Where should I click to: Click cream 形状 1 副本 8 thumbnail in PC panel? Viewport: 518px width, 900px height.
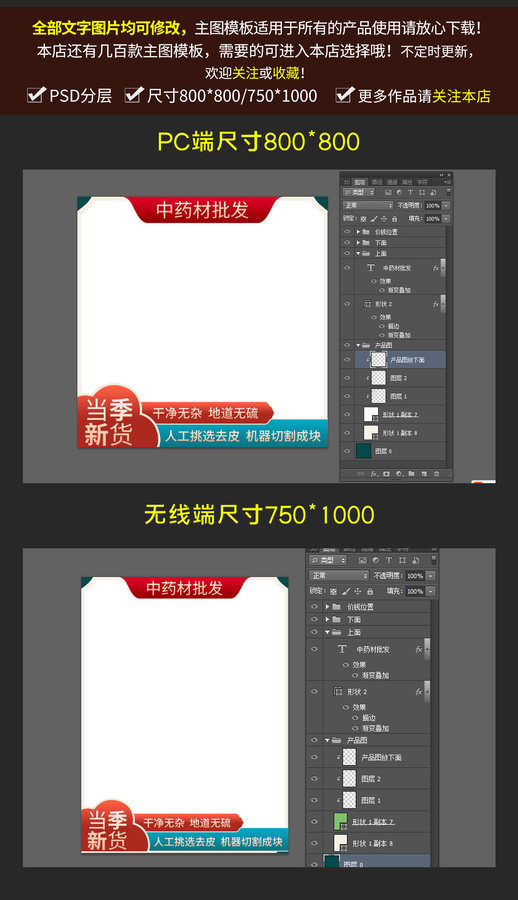tap(371, 433)
